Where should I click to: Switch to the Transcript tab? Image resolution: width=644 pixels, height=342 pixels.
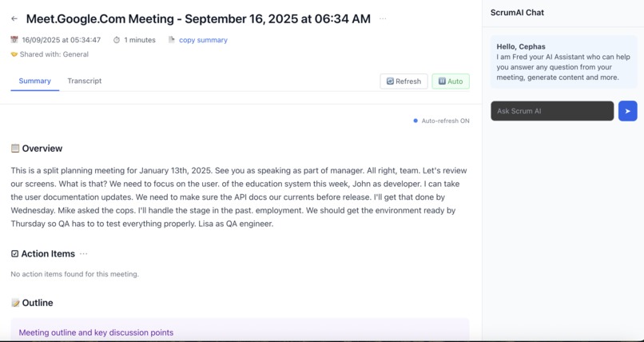pyautogui.click(x=84, y=81)
